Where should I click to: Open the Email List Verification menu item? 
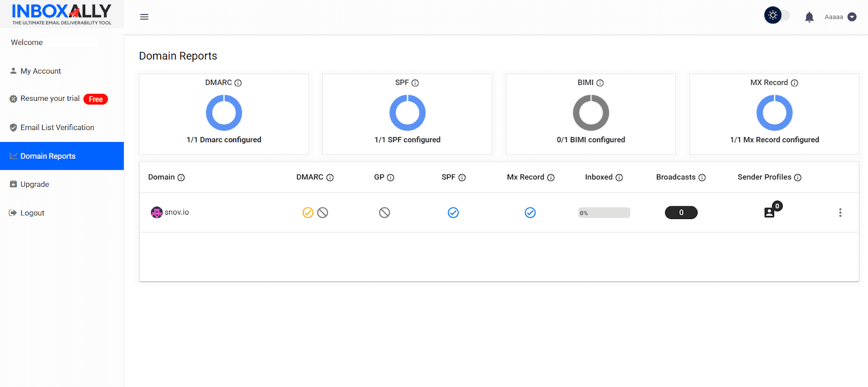(x=57, y=127)
